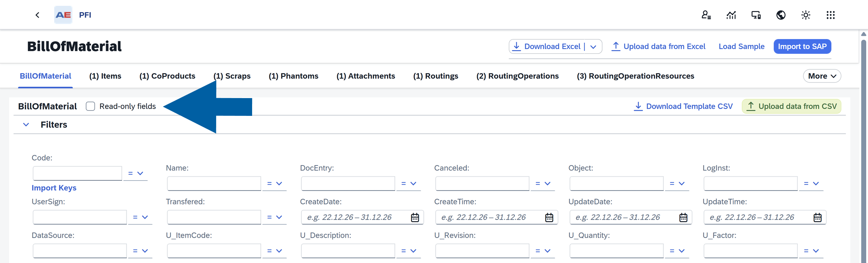Open Transfered filter operator dropdown
This screenshot has height=263, width=868.
pyautogui.click(x=275, y=217)
